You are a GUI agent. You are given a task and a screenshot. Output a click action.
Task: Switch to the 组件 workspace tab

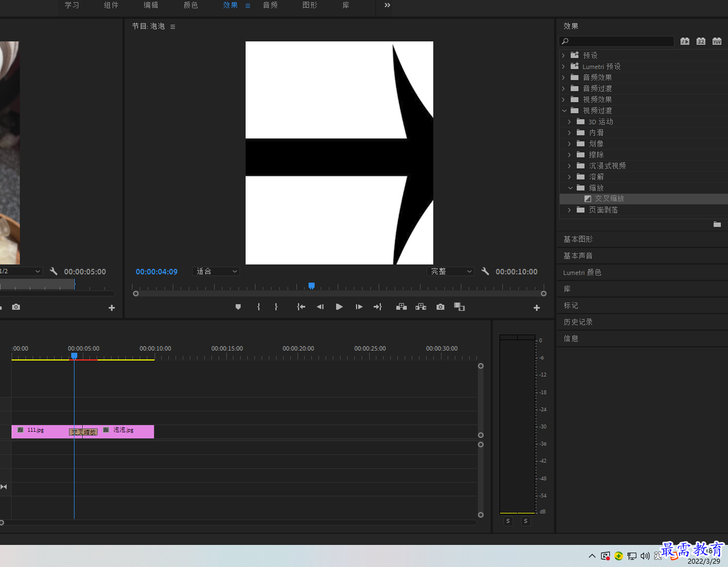(x=111, y=5)
